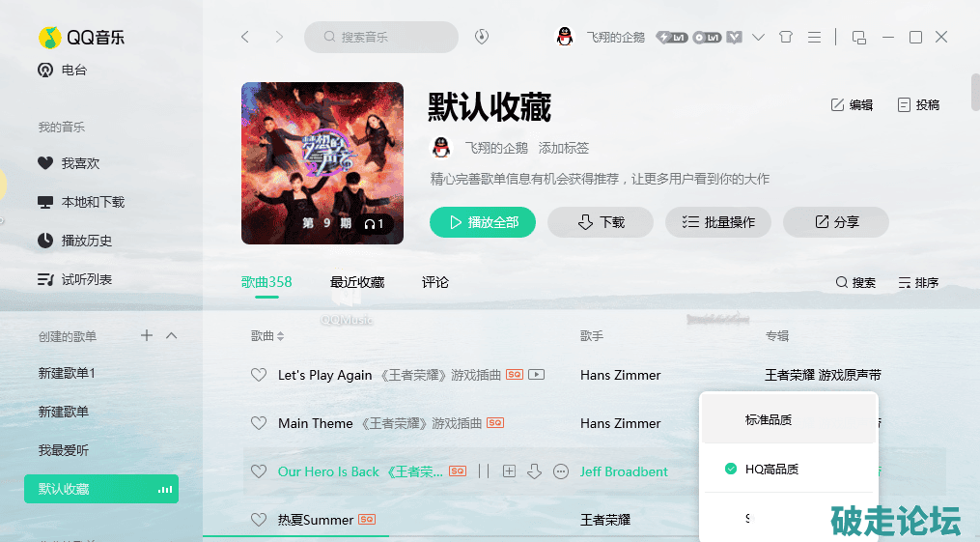Image resolution: width=980 pixels, height=542 pixels.
Task: Expand the account dropdown arrow
Action: coord(758,38)
